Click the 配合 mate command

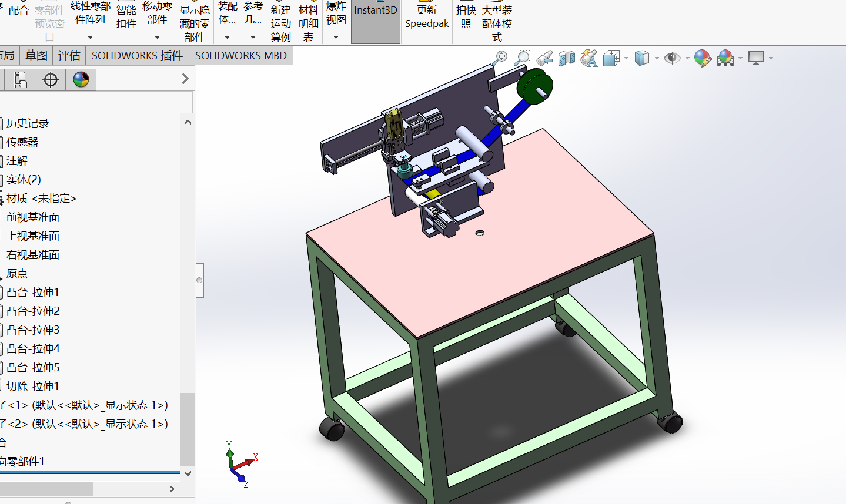[19, 11]
